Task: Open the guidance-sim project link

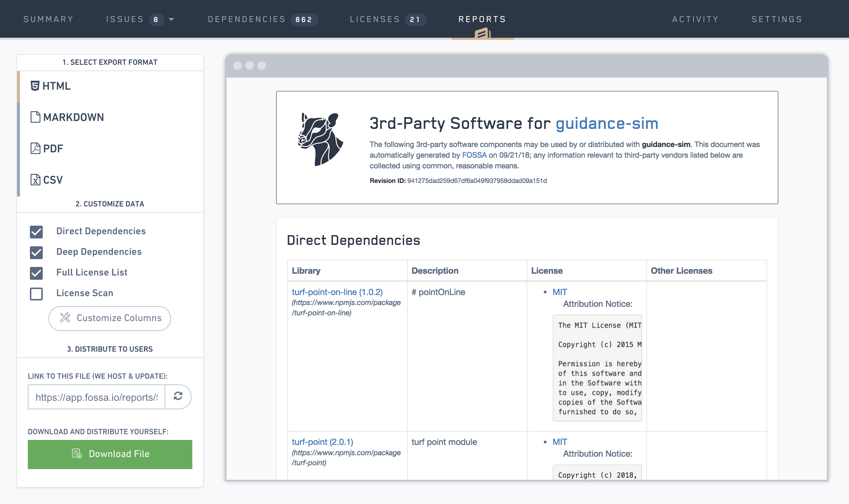Action: coord(606,124)
